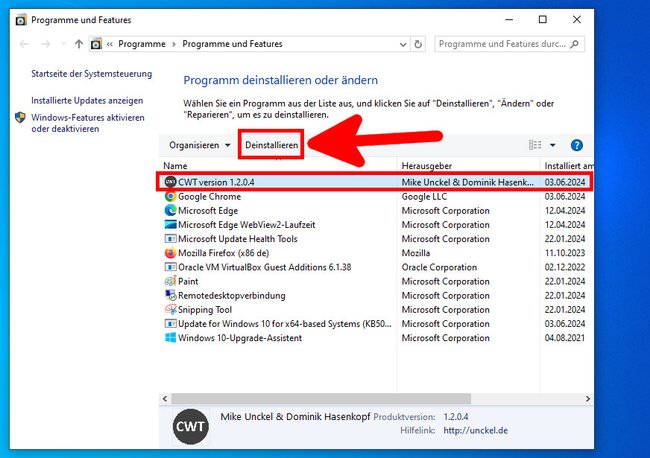Click 'Programme' breadcrumb in address bar
Image resolution: width=650 pixels, height=458 pixels.
click(142, 44)
